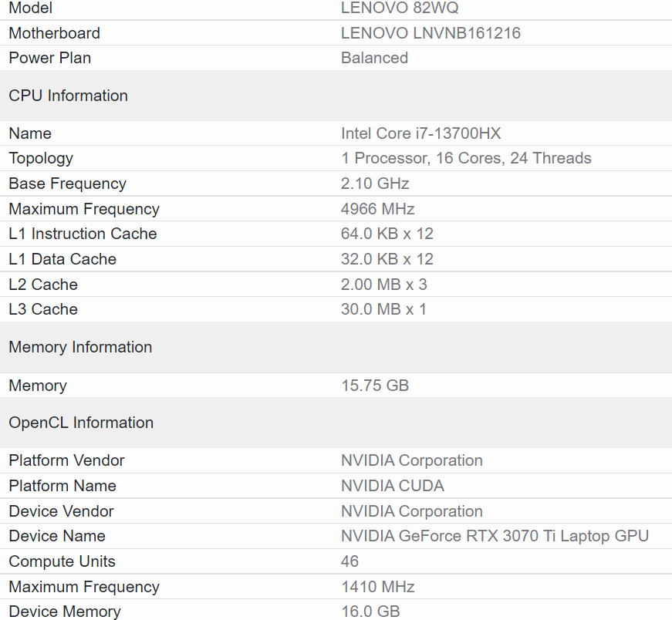Viewport: 672px width, 620px height.
Task: Select the Memory value 15.75 GB
Action: [x=375, y=386]
